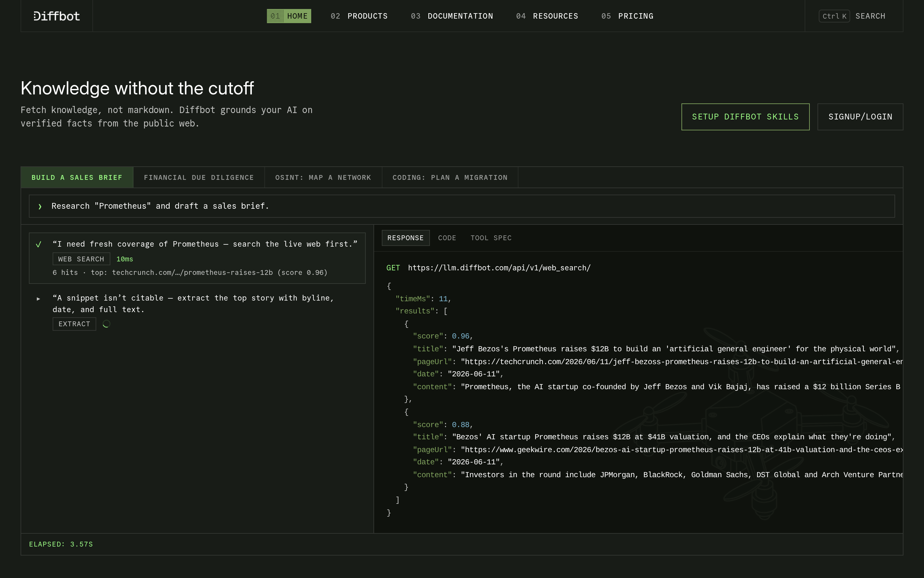Click the geekwire pageUrl value

681,450
